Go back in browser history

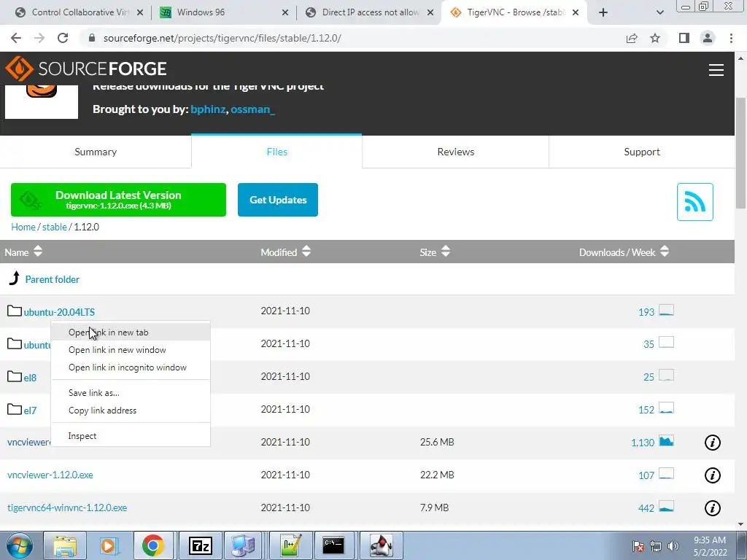pyautogui.click(x=16, y=38)
